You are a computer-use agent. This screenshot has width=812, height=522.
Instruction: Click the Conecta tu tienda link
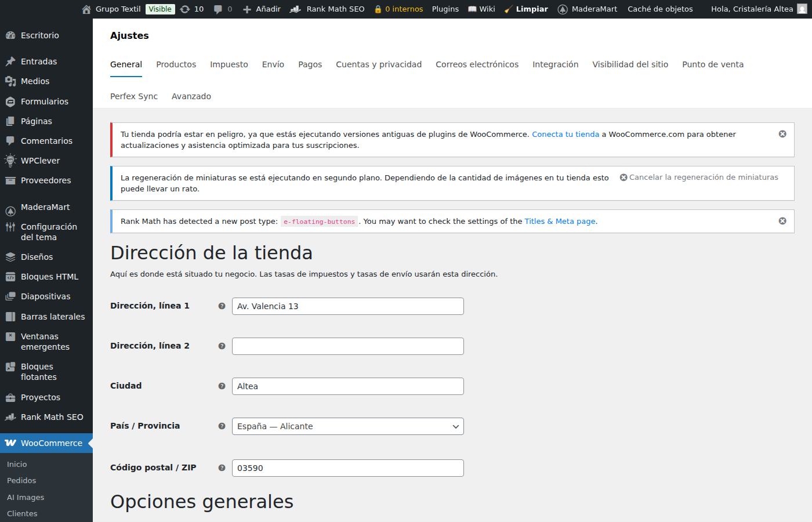[x=565, y=134]
